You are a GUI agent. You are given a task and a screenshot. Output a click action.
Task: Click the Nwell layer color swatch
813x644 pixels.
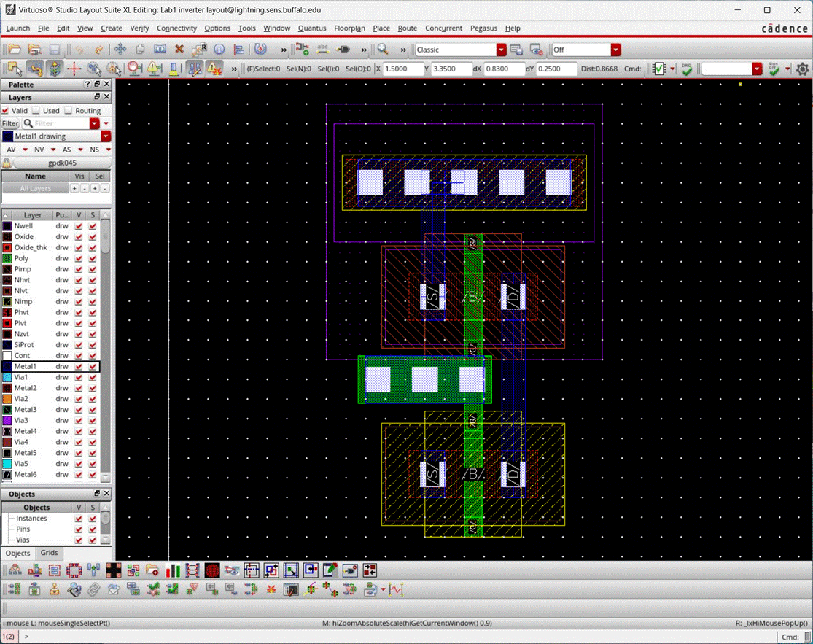click(x=7, y=225)
